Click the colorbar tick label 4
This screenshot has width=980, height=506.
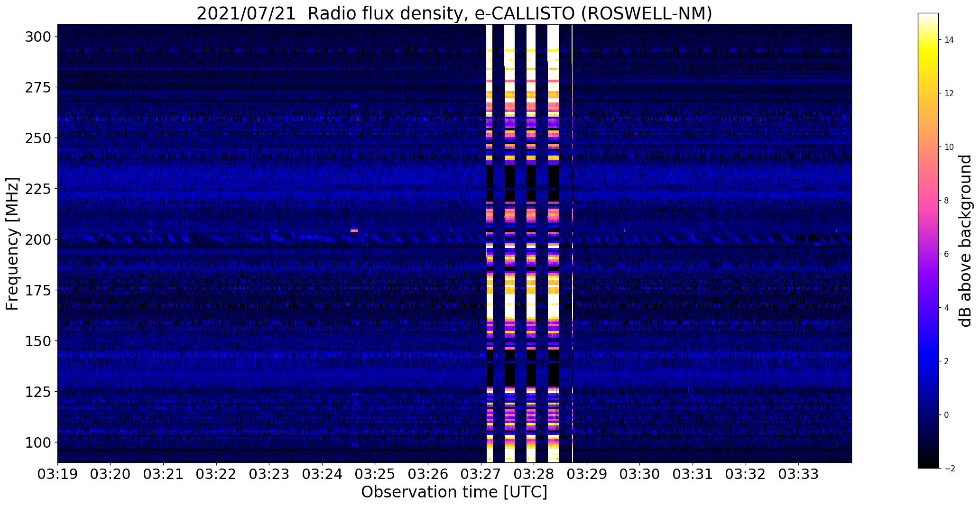pyautogui.click(x=947, y=308)
